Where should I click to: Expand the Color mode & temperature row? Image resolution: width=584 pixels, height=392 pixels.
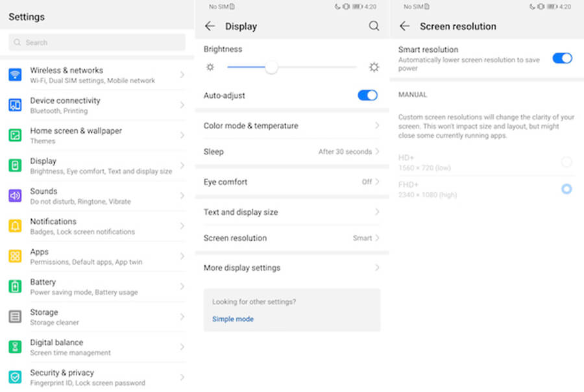[x=292, y=126]
